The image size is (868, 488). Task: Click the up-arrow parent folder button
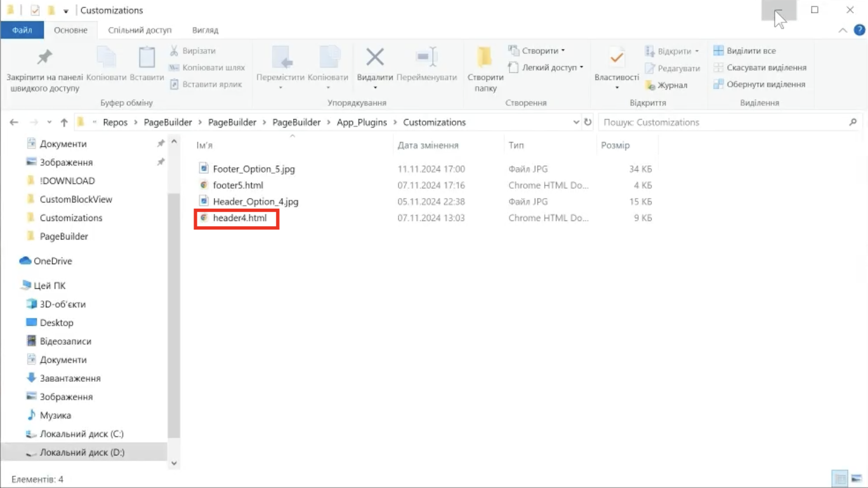tap(64, 123)
